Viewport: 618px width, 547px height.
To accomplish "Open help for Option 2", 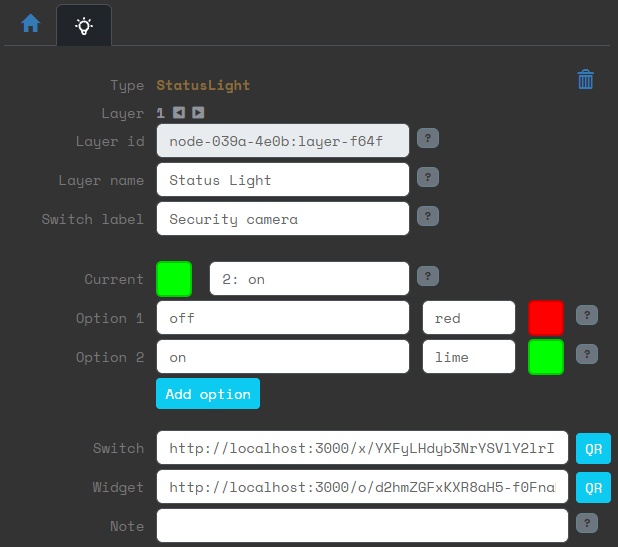I will 588,354.
